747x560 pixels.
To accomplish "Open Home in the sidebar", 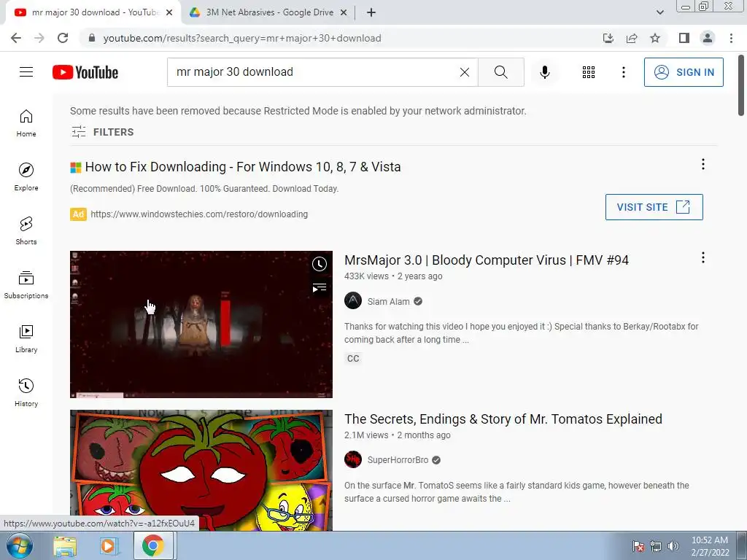I will click(x=26, y=122).
